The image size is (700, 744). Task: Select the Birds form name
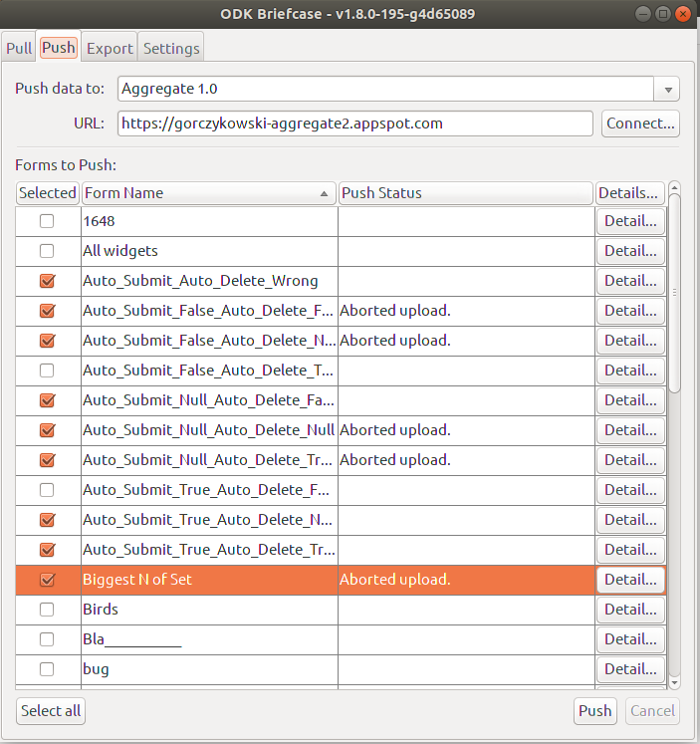100,610
